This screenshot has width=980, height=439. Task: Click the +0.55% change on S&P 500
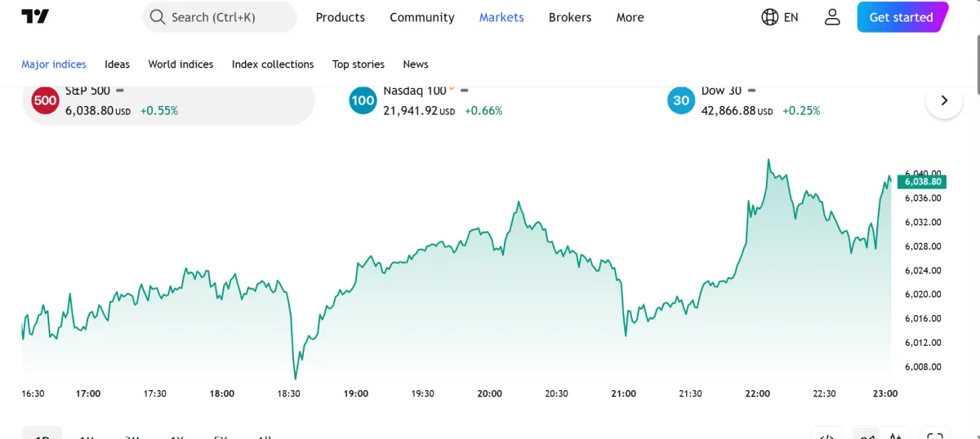(x=158, y=110)
